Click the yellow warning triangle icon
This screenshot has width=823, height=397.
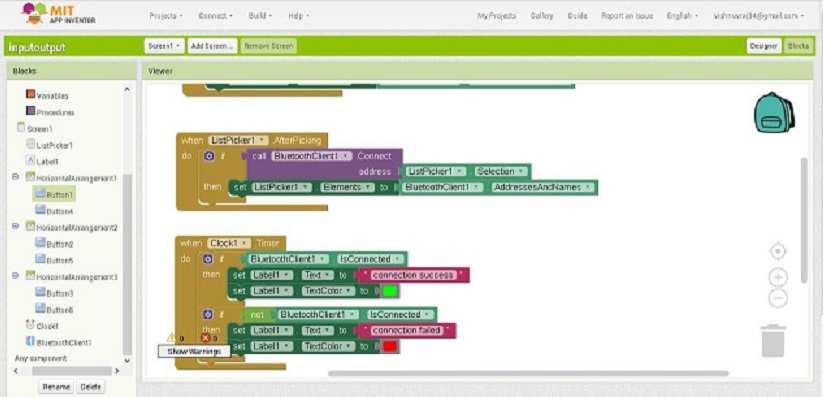pyautogui.click(x=171, y=338)
